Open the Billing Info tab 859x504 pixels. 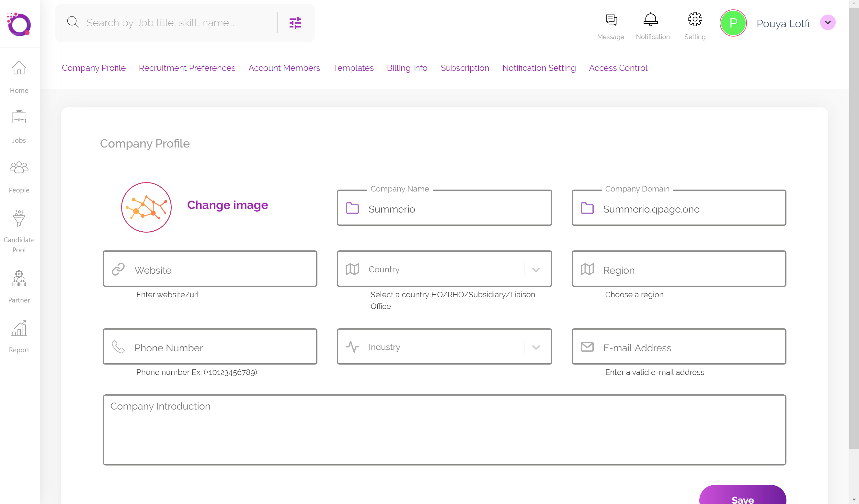pyautogui.click(x=407, y=68)
